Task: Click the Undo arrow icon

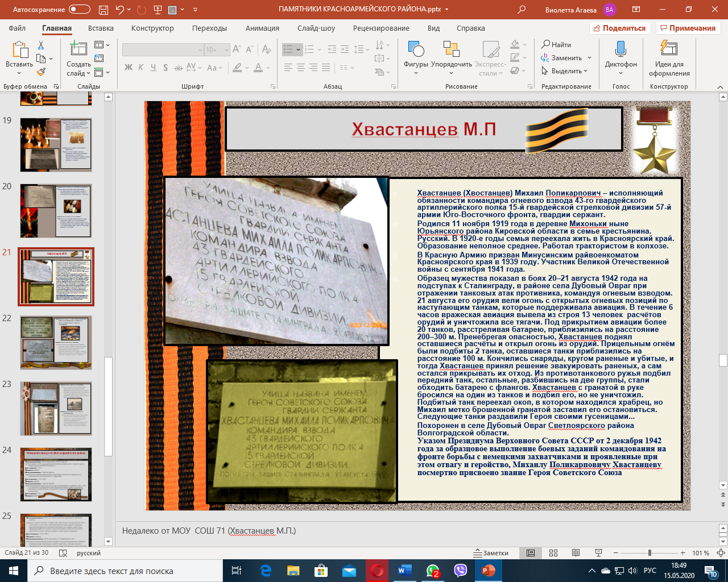Action: click(119, 10)
